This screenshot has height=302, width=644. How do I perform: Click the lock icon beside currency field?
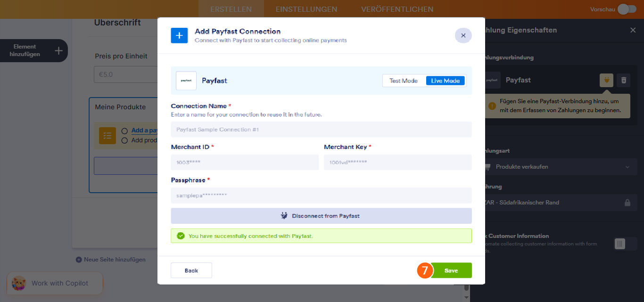point(627,203)
